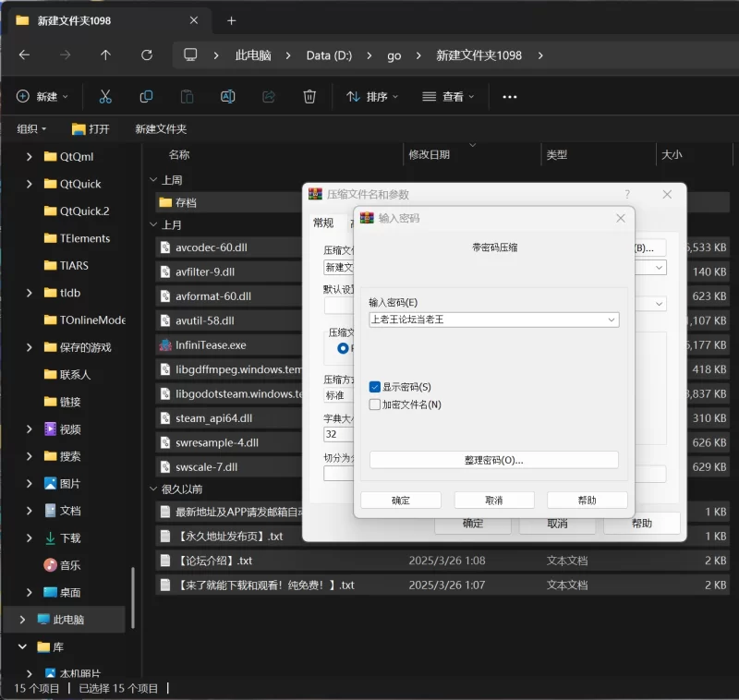Go forward with the right arrow button
This screenshot has height=700, width=739.
point(65,55)
